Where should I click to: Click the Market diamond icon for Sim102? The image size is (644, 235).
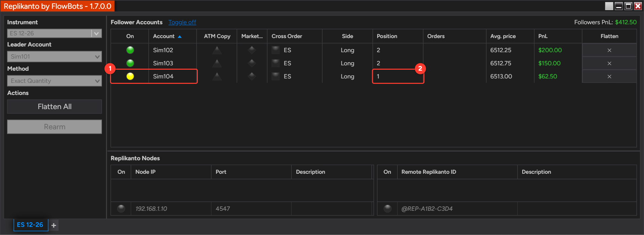[x=252, y=50]
